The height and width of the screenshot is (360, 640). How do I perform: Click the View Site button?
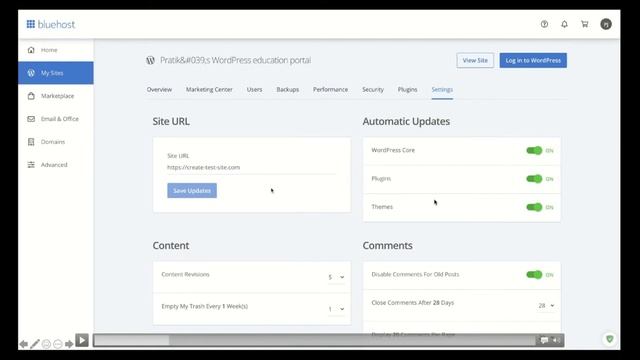[475, 60]
